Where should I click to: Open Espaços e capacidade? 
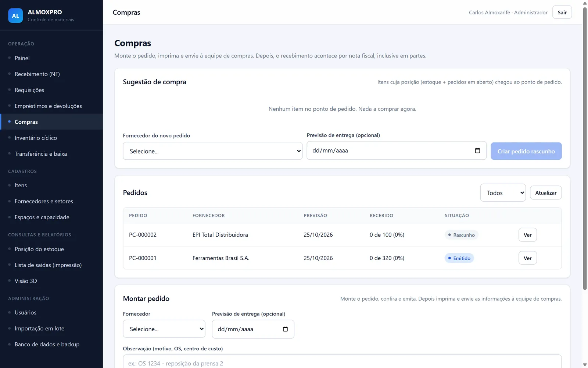coord(51,217)
